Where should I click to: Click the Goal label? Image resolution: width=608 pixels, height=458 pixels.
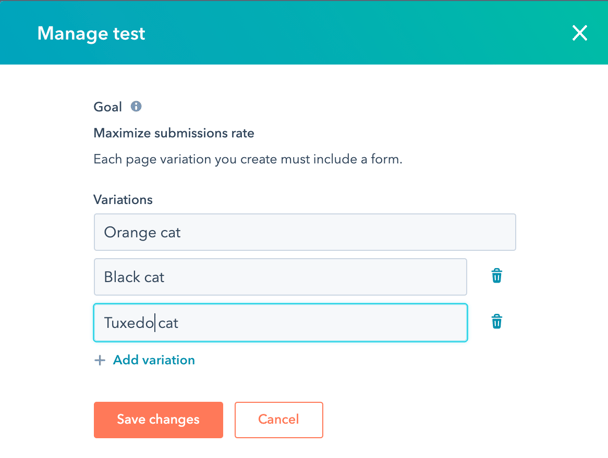tap(107, 107)
